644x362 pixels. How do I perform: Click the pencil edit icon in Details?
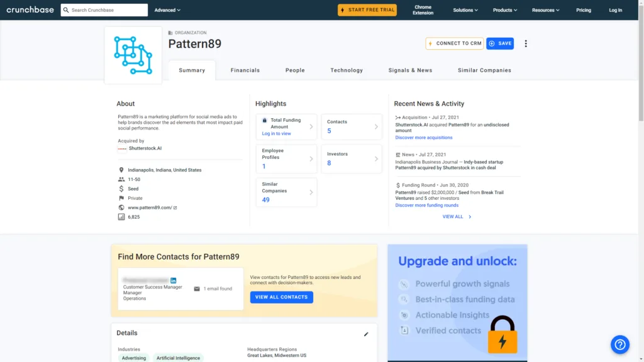[x=366, y=334]
